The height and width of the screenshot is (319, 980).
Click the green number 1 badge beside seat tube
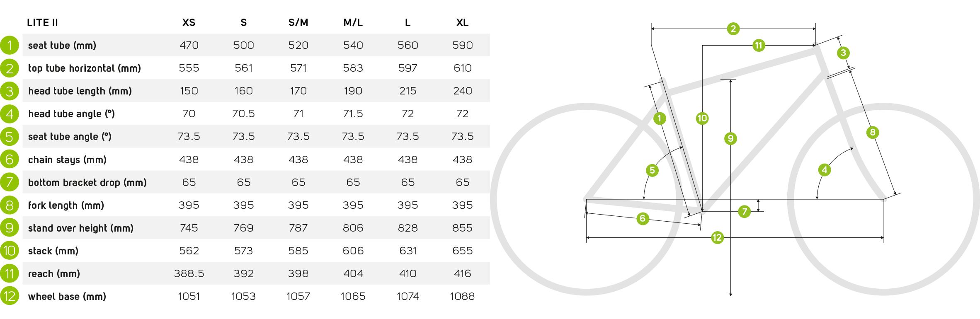[x=10, y=45]
